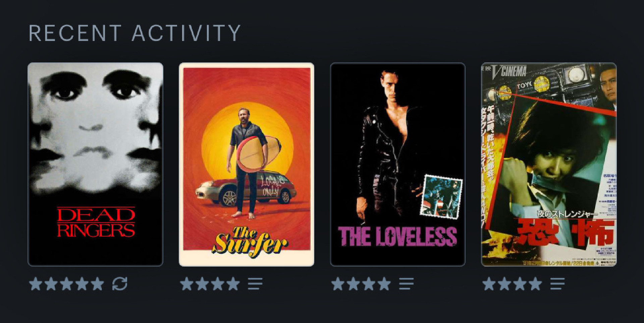Image resolution: width=644 pixels, height=323 pixels.
Task: Click the purple The Loveless title text
Action: point(397,236)
